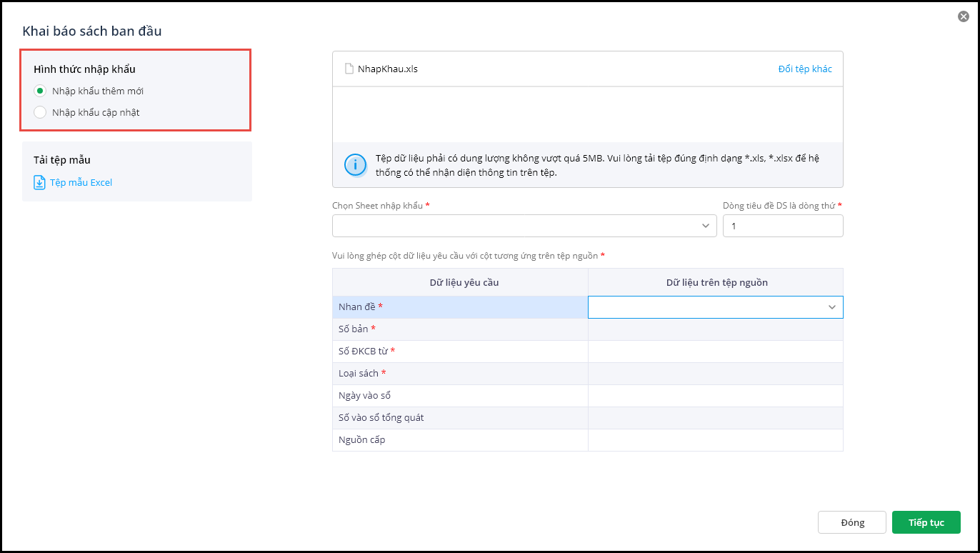980x553 pixels.
Task: Click the source cell for 'Số vào sổ tổng quát'
Action: pos(715,418)
